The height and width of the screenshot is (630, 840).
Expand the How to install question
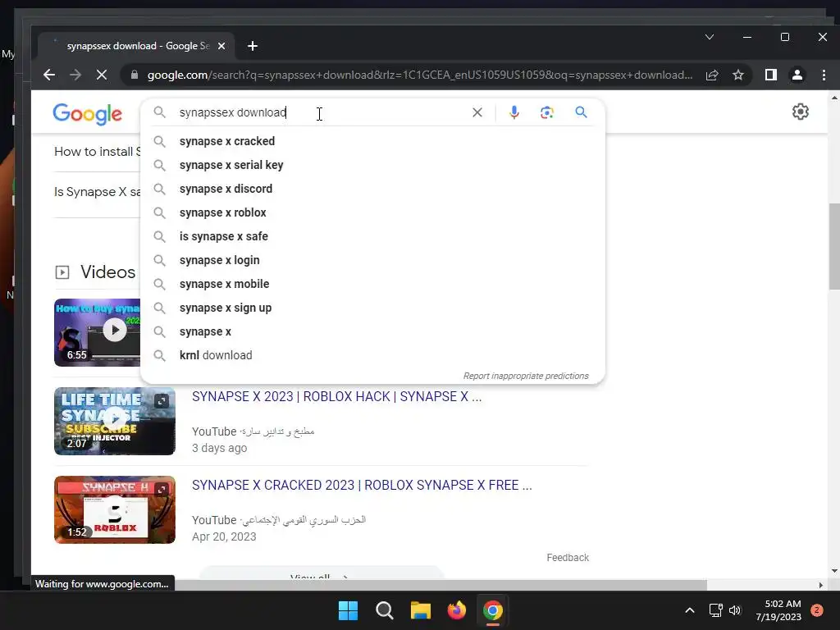[x=97, y=152]
